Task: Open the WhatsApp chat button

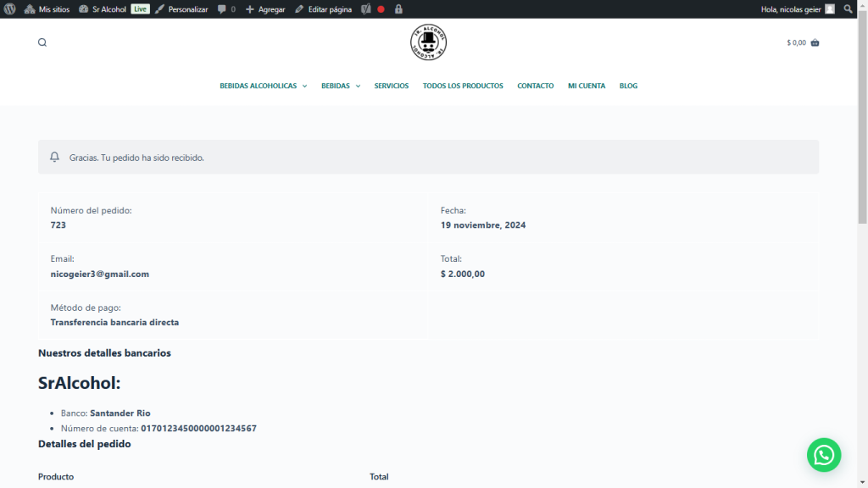Action: 824,455
